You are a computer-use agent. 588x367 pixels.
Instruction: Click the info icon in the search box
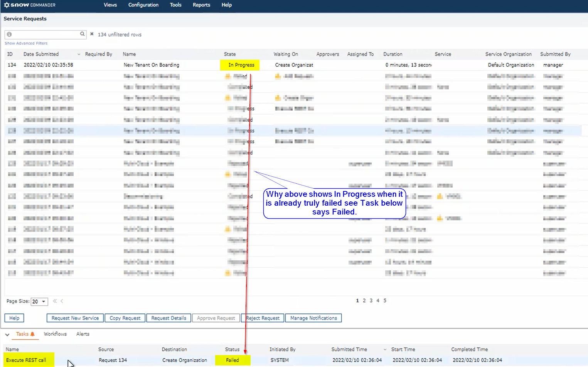click(9, 34)
